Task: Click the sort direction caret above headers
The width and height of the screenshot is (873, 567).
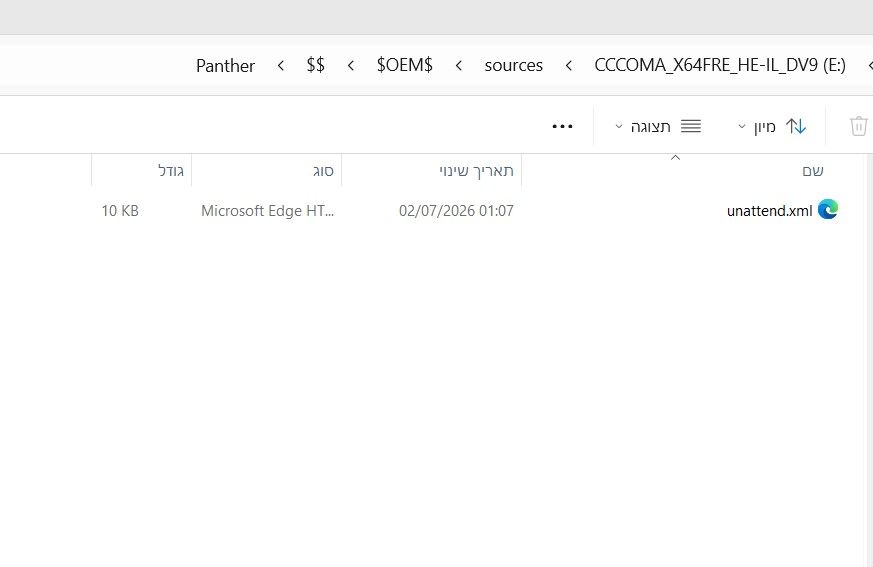Action: pyautogui.click(x=675, y=158)
